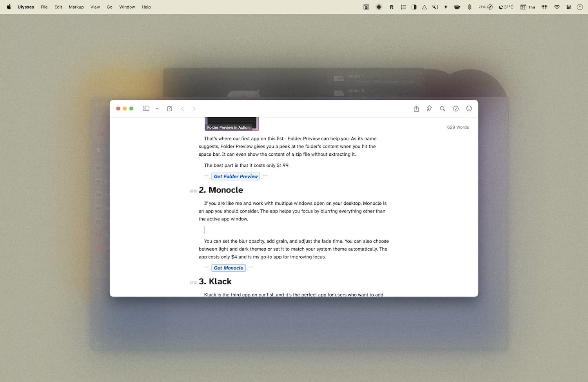Open the View menu
This screenshot has width=588, height=382.
(95, 7)
